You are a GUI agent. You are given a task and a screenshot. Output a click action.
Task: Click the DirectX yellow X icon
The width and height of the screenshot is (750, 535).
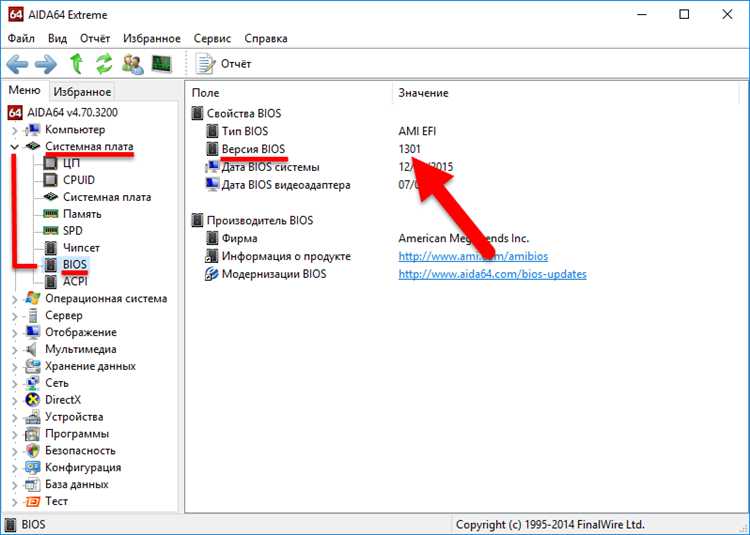(33, 400)
